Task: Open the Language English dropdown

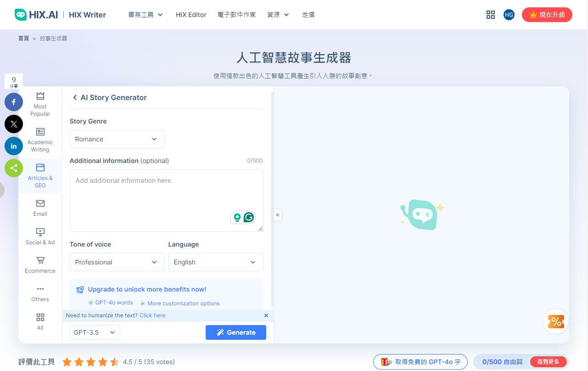Action: pyautogui.click(x=216, y=262)
